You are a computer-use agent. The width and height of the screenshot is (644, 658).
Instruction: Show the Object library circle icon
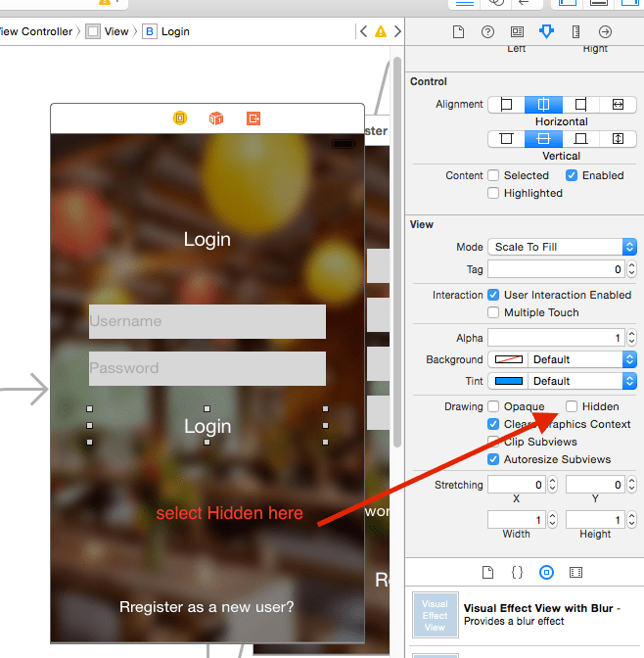tap(546, 573)
